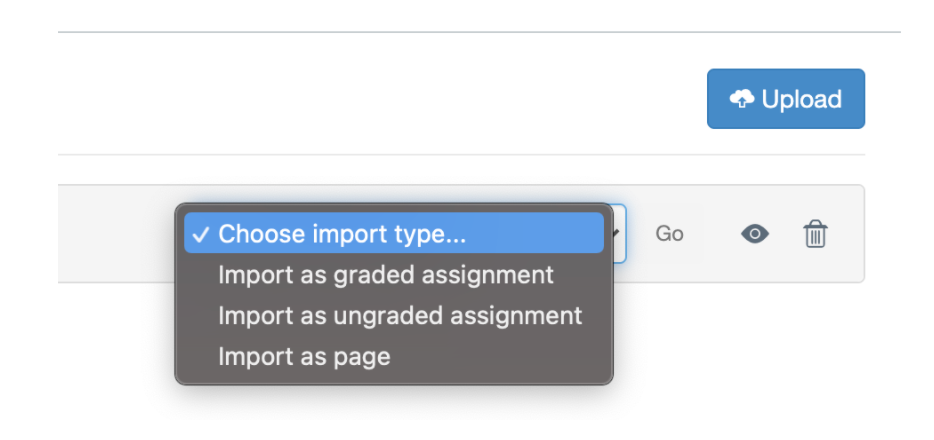Toggle file visibility with the eye icon
The width and height of the screenshot is (934, 440).
[755, 234]
